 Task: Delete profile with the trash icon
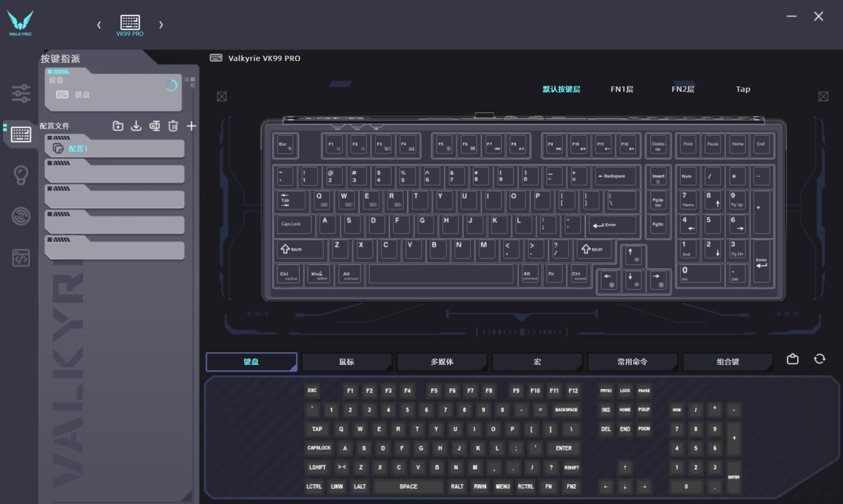tap(173, 126)
